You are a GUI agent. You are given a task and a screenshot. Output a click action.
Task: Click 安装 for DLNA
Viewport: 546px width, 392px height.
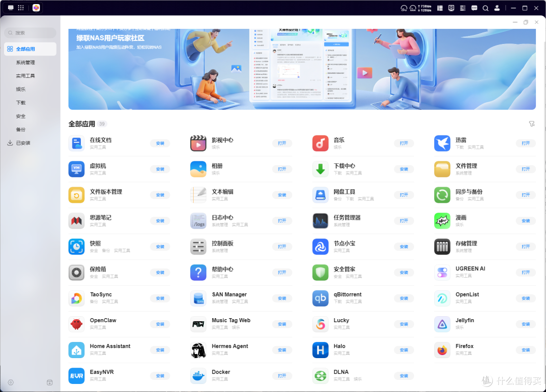coord(404,376)
